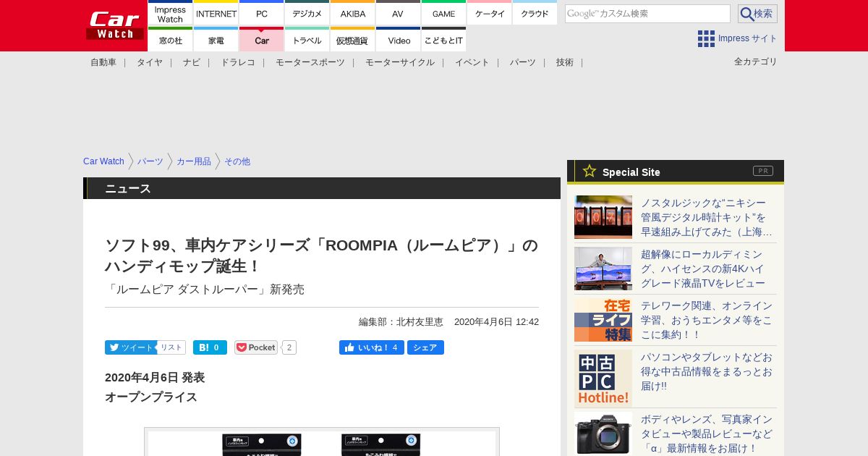Open the イベント category menu

point(472,62)
